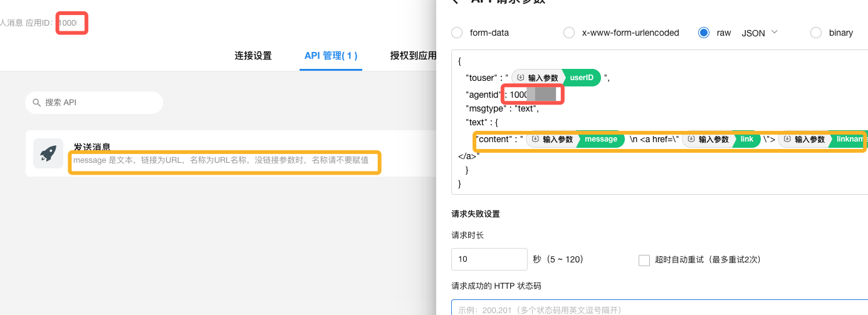This screenshot has height=315, width=868.
Task: Click the 应用ID label at top left
Action: coord(39,23)
